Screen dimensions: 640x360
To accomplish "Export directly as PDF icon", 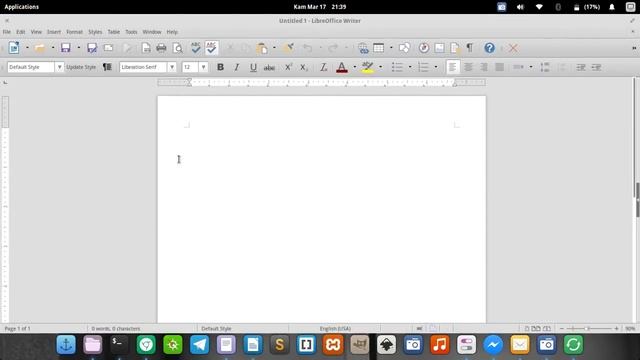I will tap(146, 48).
